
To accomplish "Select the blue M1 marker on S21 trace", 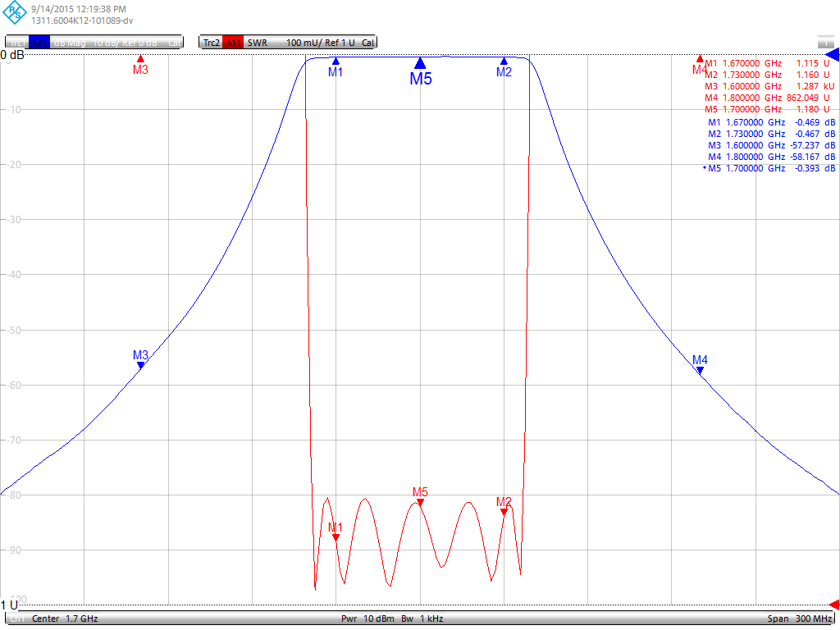I will (x=336, y=61).
